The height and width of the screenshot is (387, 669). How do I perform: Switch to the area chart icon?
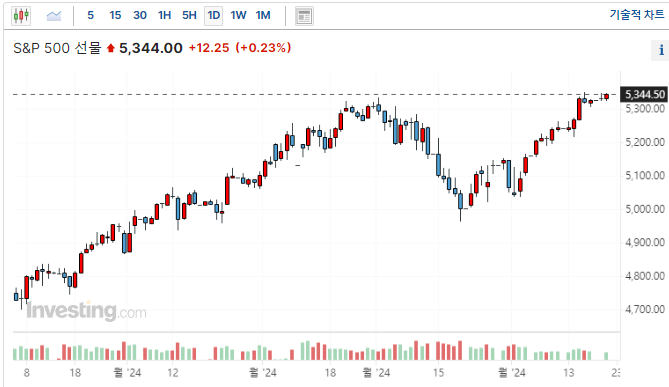tap(54, 16)
